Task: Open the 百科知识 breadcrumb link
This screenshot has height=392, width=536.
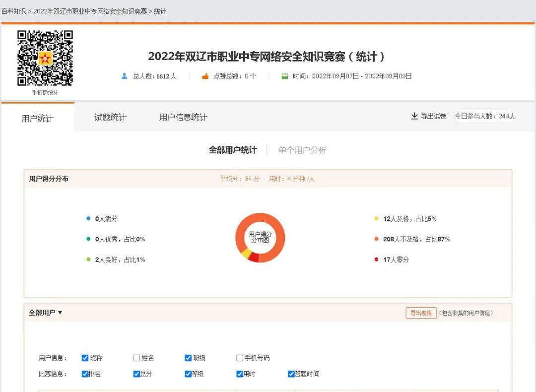Action: [x=13, y=11]
